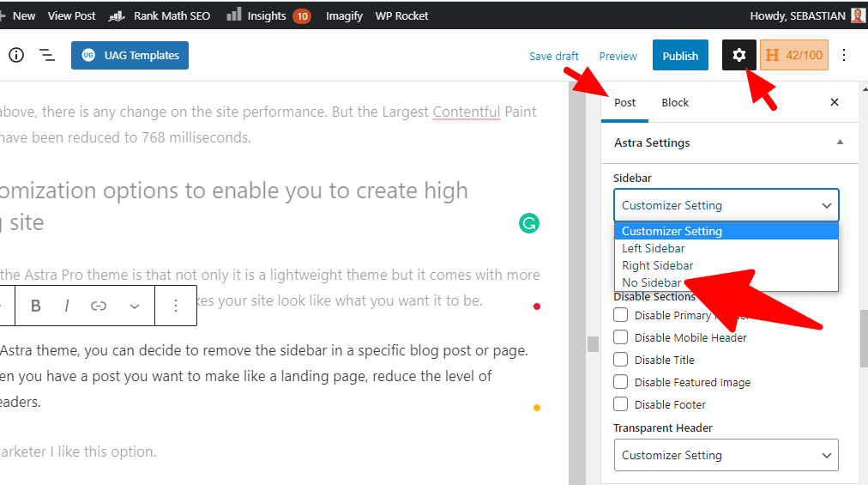Click the user avatar in admin bar

point(858,15)
